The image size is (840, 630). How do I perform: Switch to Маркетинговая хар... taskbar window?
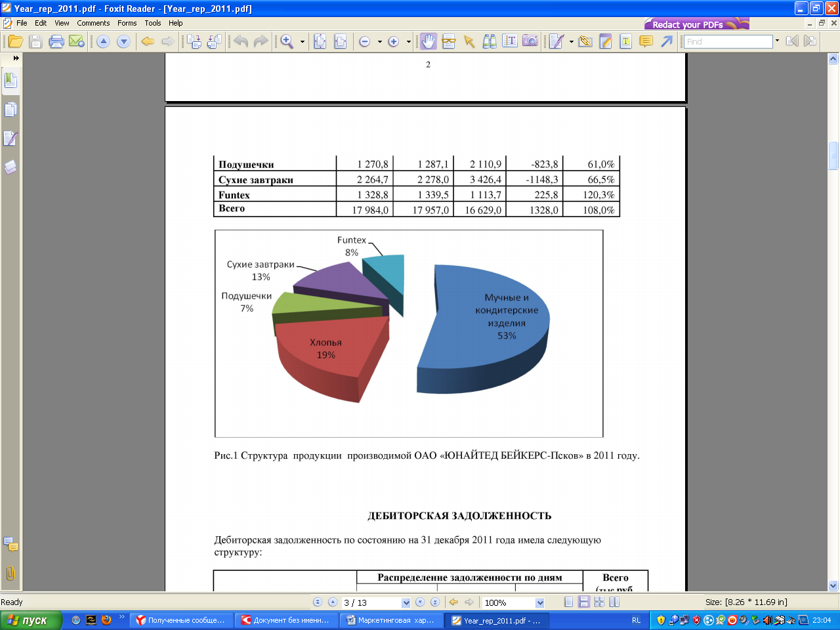[392, 620]
